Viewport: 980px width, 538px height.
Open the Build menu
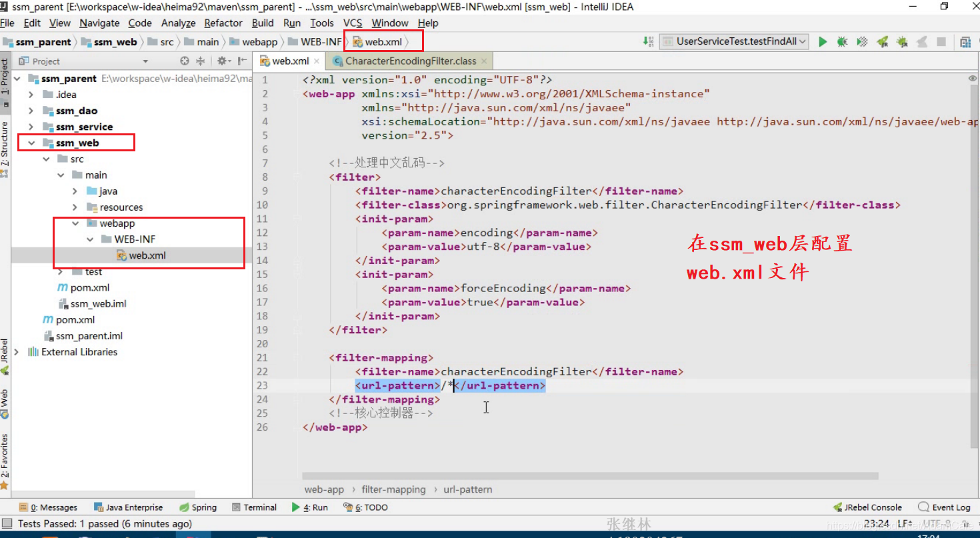tap(263, 23)
